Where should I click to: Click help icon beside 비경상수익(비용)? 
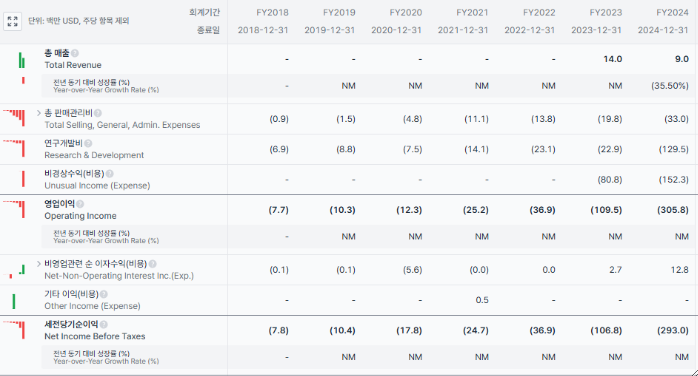pos(110,174)
